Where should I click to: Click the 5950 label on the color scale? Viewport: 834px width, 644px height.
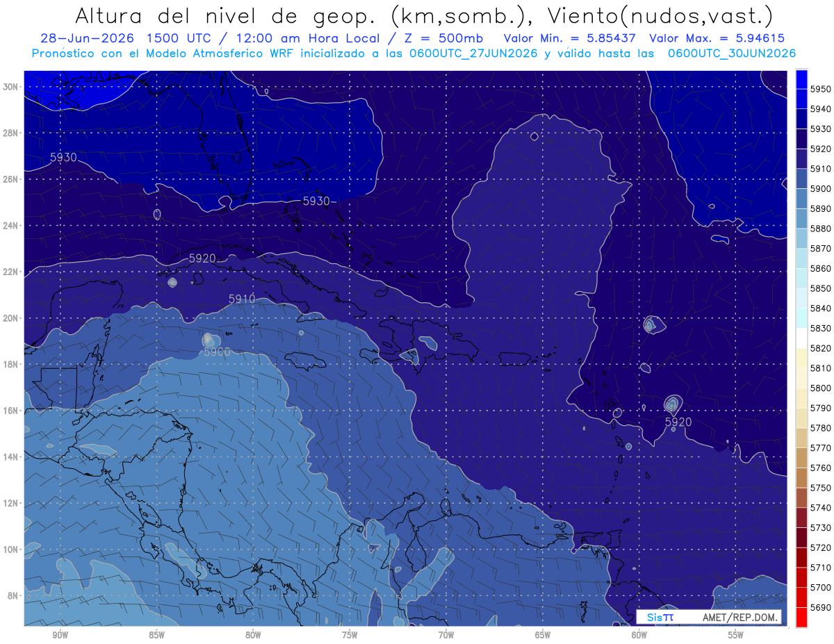coord(821,89)
